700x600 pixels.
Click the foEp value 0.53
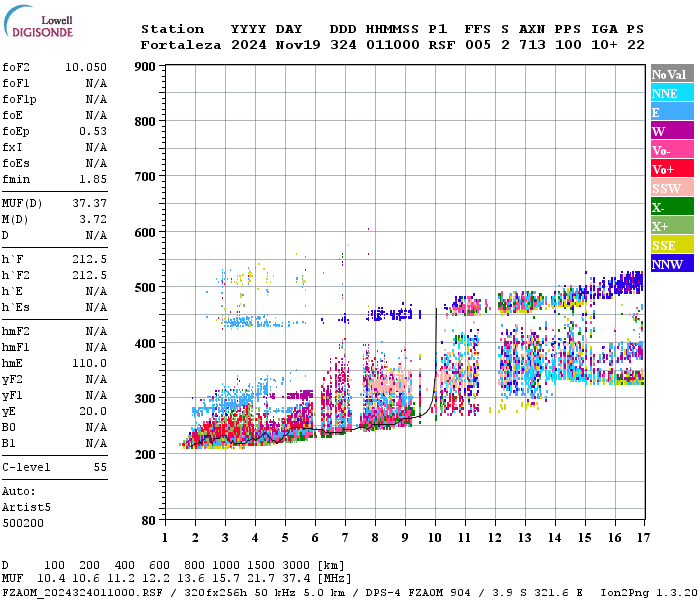point(93,131)
